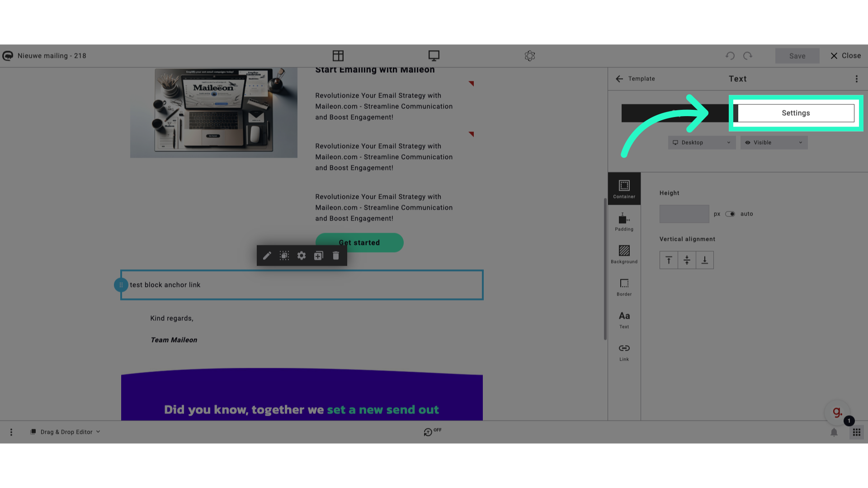Open block settings gear in floating toolbar
868x488 pixels.
302,256
